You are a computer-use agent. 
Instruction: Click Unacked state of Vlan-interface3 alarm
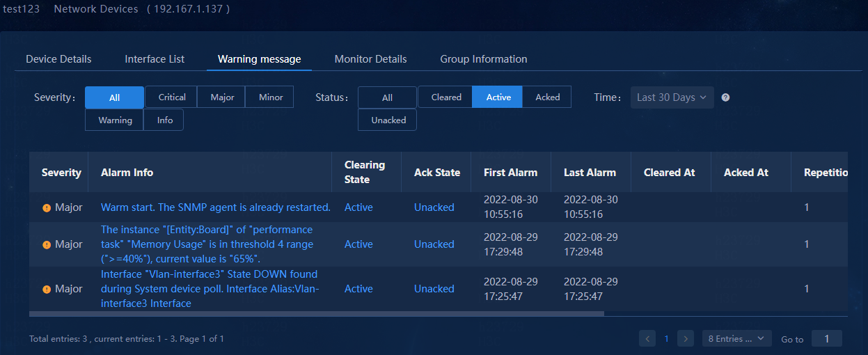434,289
